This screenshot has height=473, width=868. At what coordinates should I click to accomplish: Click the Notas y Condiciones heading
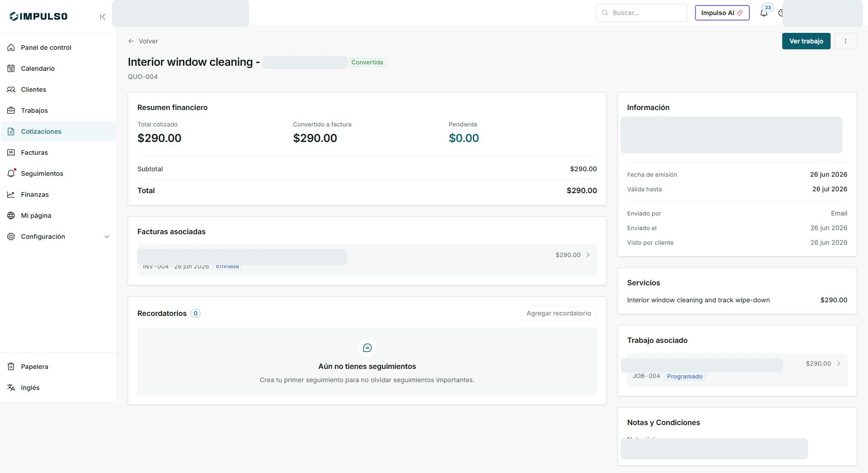663,422
